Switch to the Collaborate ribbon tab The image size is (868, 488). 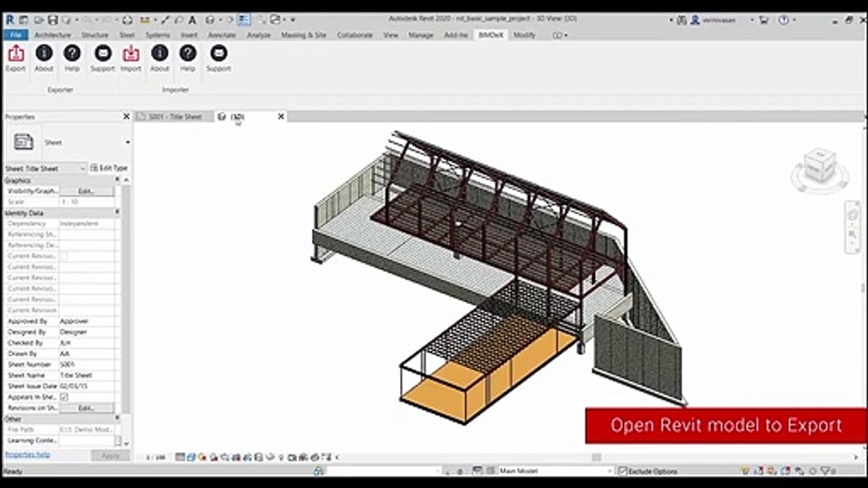[355, 35]
